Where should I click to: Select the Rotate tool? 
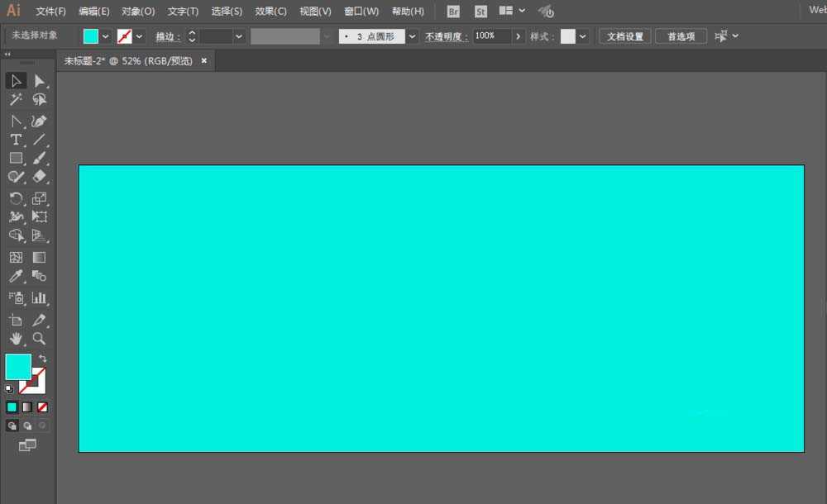point(16,198)
